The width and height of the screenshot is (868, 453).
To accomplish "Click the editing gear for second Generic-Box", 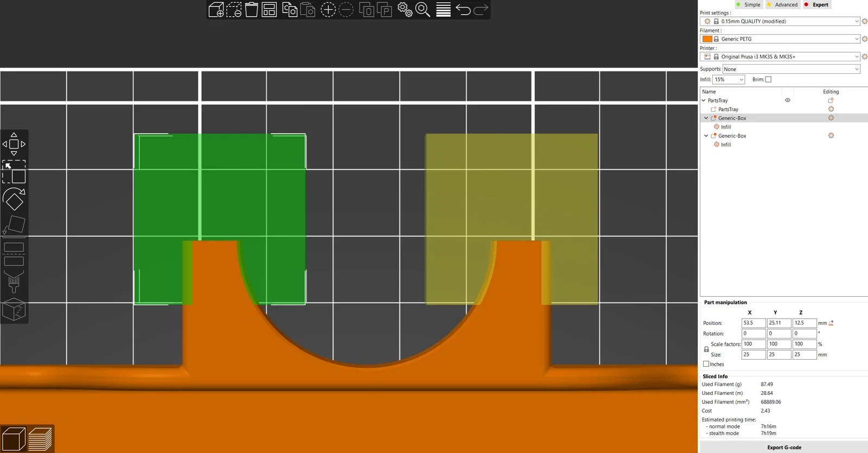I will pos(831,136).
